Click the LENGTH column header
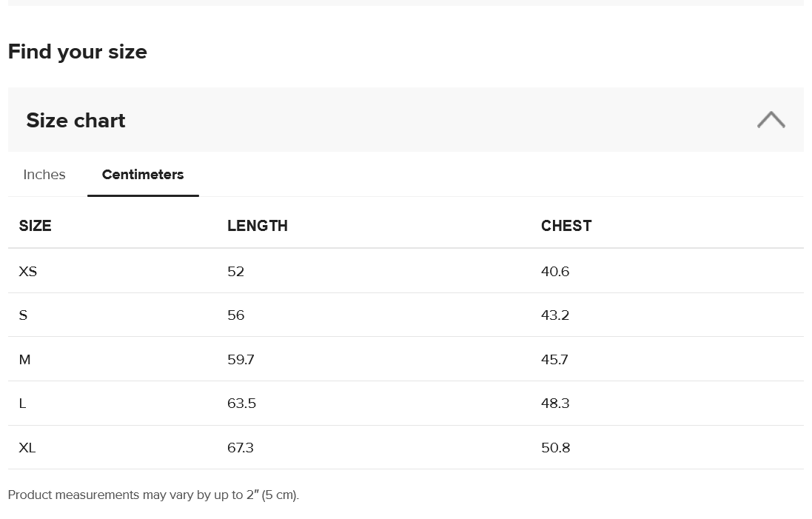The image size is (812, 519). click(x=258, y=226)
